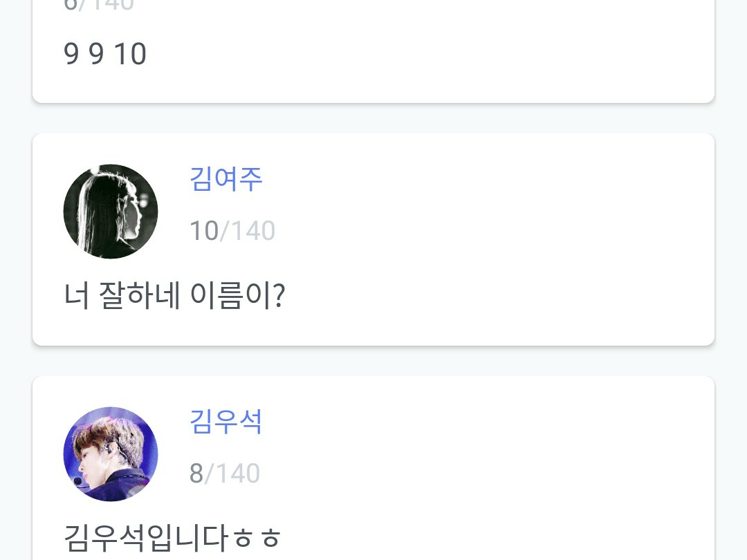Tap blank area right of "김우석입니다ㅎㅎ"
The image size is (747, 560).
(498, 538)
